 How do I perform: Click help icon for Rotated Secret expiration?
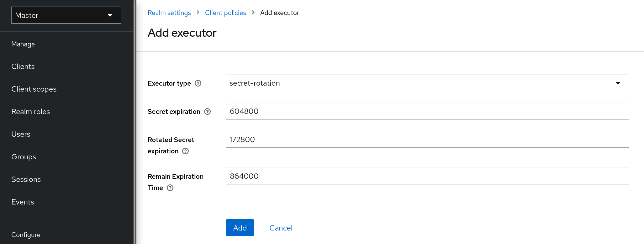click(x=186, y=151)
